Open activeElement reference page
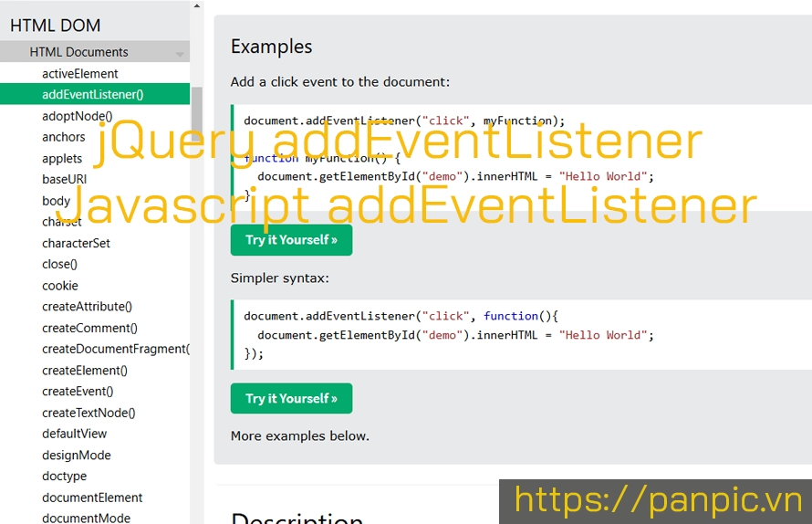This screenshot has width=812, height=524. coord(79,74)
